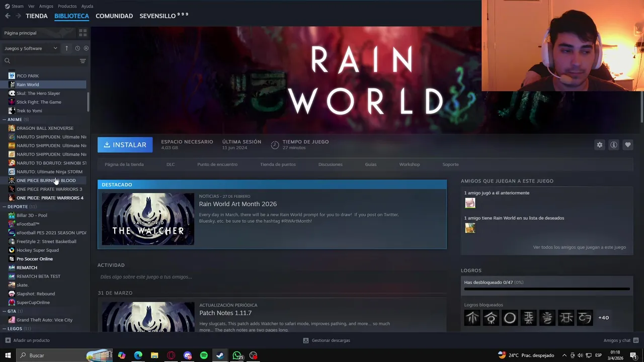Click the playtime clock icon
This screenshot has width=644, height=362.
(x=275, y=145)
